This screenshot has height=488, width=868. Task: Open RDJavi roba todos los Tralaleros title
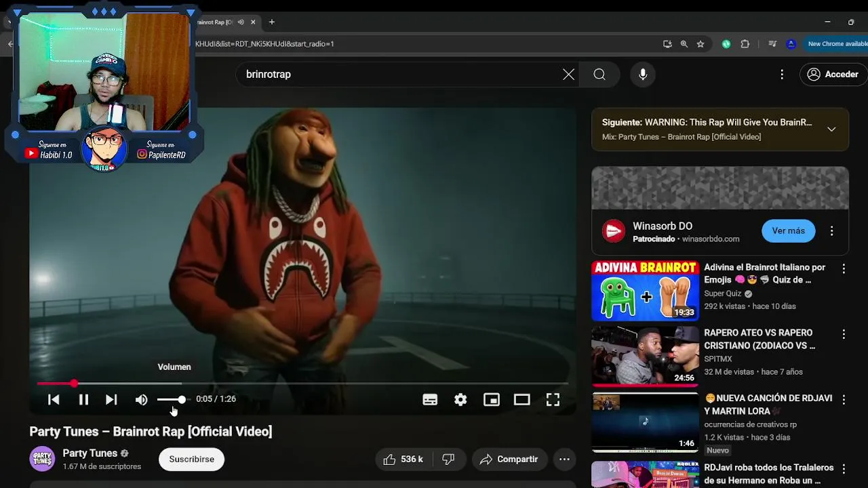[x=769, y=474]
